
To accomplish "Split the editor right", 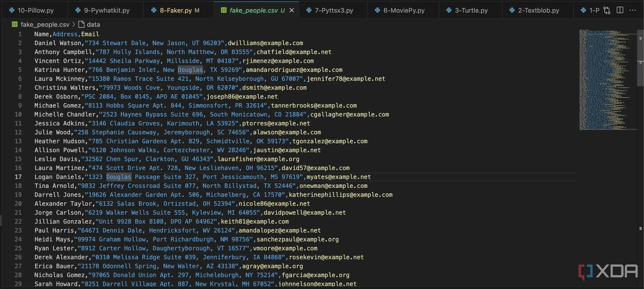I will point(620,10).
